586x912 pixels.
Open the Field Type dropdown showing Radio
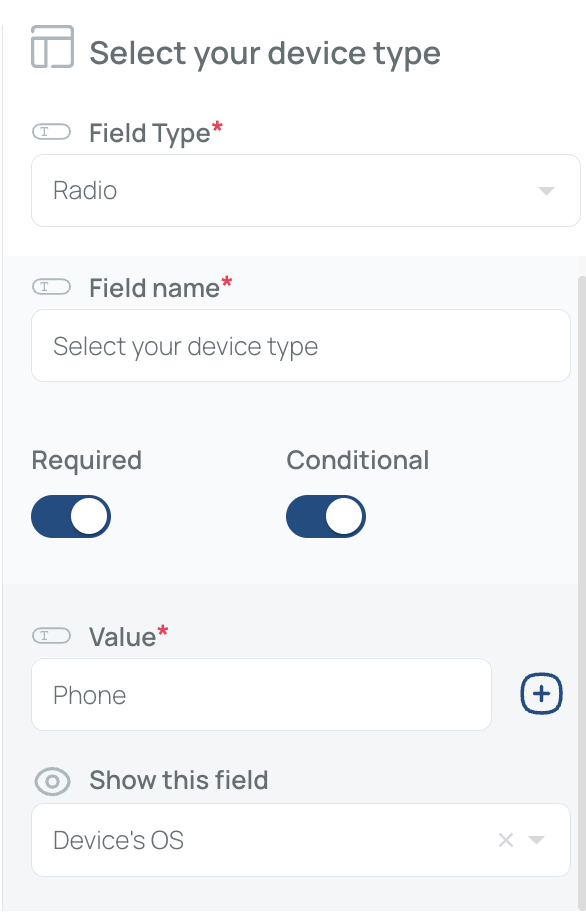306,191
